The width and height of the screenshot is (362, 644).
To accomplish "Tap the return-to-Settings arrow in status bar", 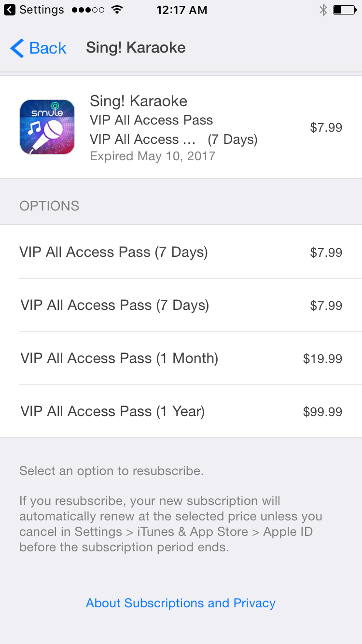I will pos(10,10).
